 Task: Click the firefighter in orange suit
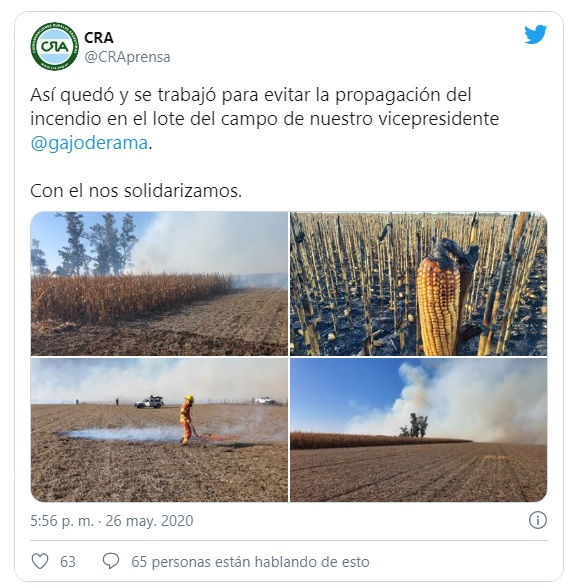coord(186,420)
